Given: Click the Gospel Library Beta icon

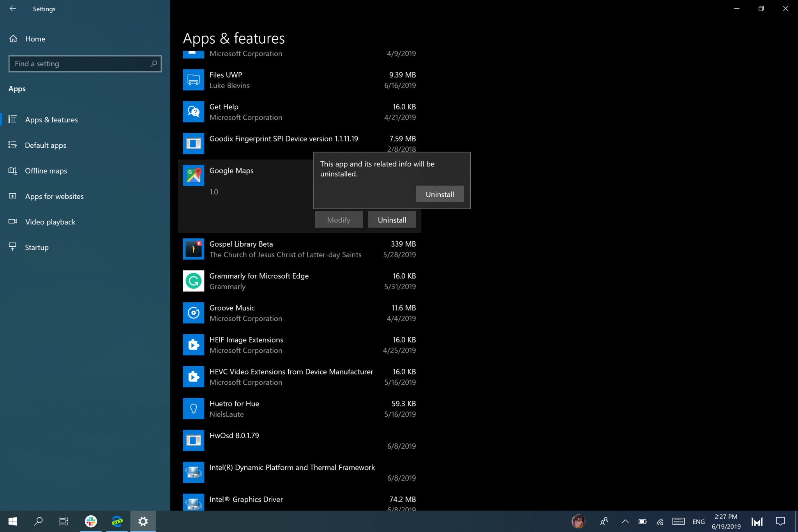Looking at the screenshot, I should point(193,249).
